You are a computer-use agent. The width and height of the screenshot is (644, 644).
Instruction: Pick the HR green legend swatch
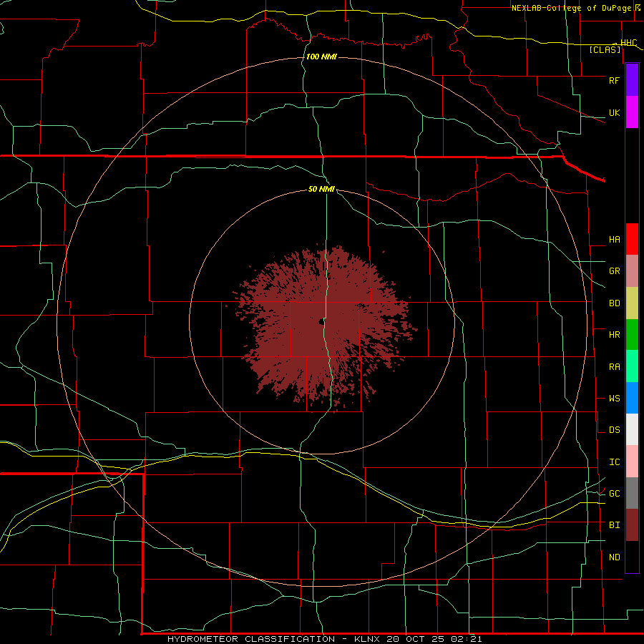(632, 335)
